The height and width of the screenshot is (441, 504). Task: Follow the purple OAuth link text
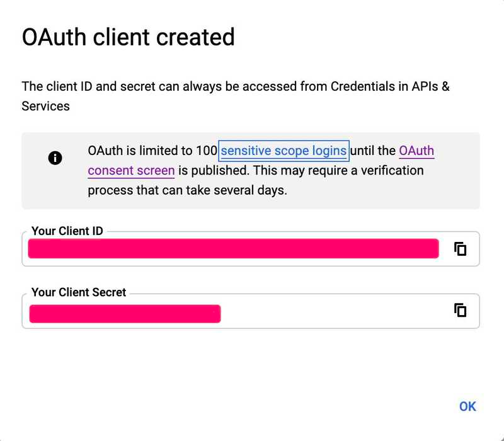tap(416, 151)
